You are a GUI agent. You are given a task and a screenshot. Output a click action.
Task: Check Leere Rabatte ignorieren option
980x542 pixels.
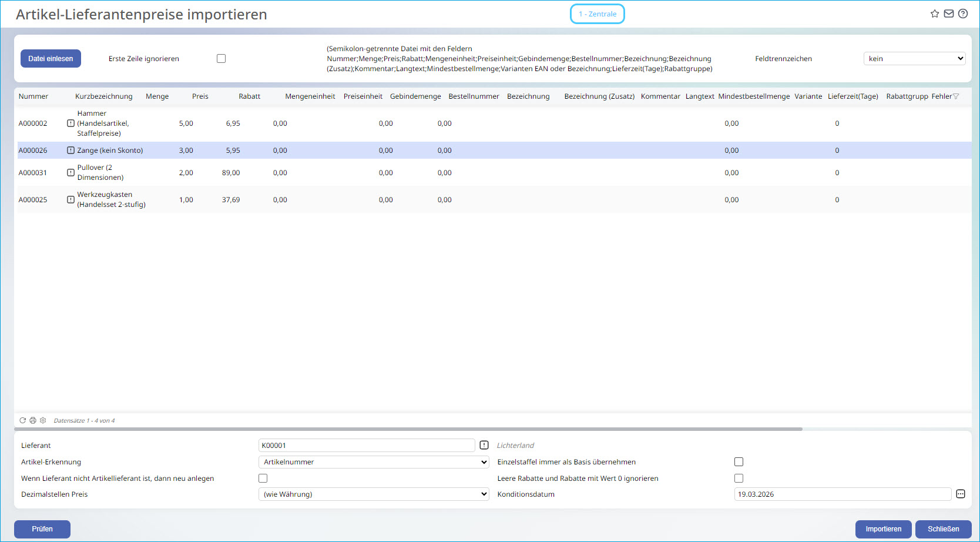(739, 479)
